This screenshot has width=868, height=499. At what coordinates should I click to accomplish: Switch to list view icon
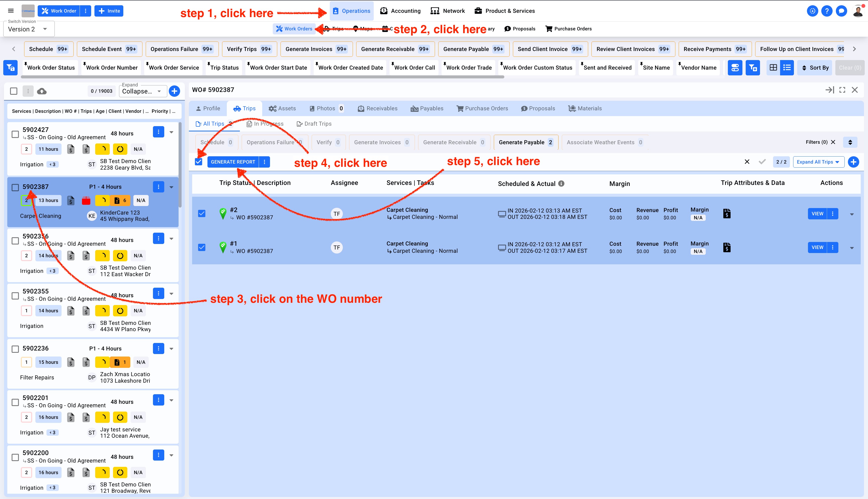[787, 68]
